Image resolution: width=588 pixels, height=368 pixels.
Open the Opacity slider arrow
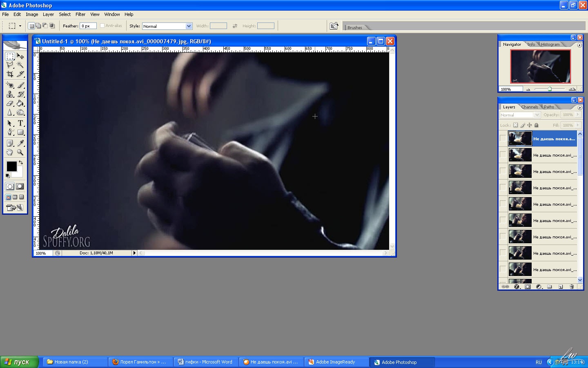click(578, 115)
